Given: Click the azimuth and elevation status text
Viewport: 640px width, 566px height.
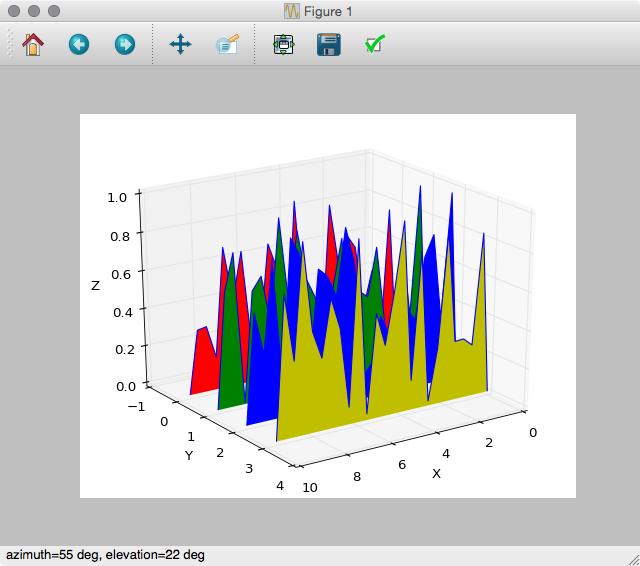Looking at the screenshot, I should [x=105, y=555].
